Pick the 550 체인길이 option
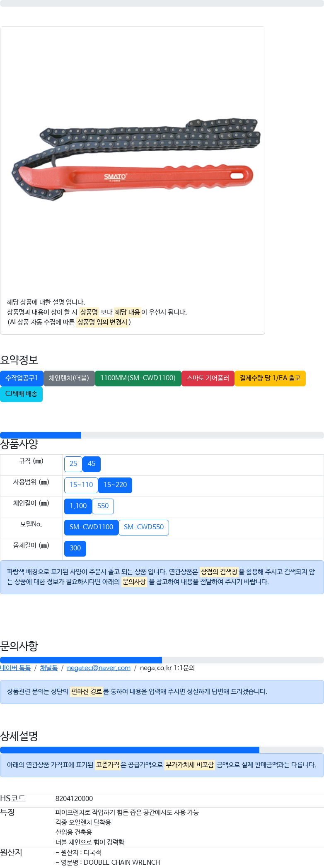The image size is (324, 868). (x=103, y=506)
